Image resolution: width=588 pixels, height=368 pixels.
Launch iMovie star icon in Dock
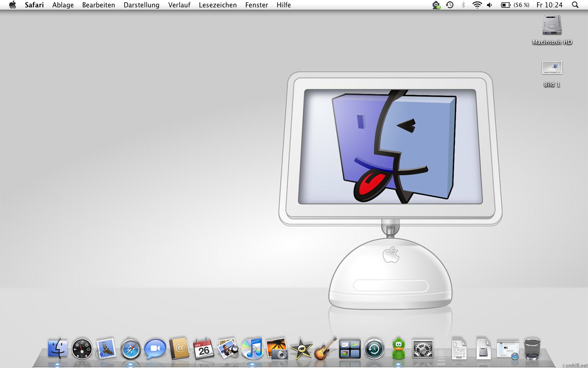[x=301, y=349]
